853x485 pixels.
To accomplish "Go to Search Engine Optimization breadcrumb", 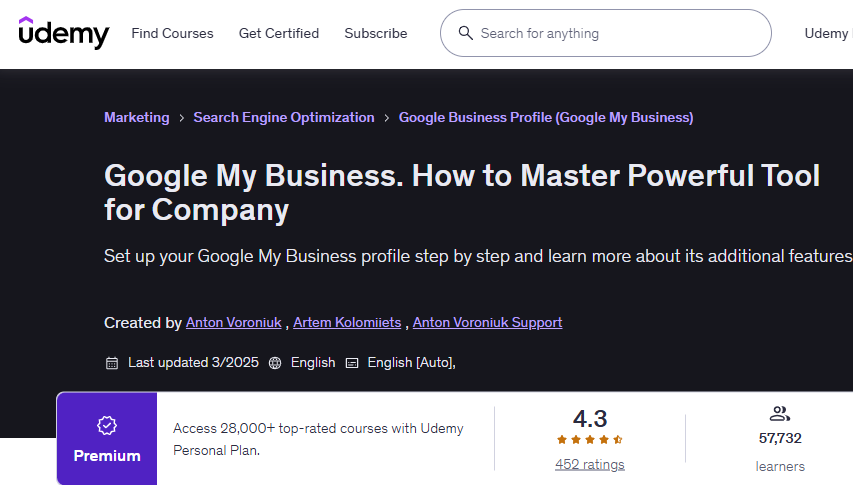I will point(284,117).
